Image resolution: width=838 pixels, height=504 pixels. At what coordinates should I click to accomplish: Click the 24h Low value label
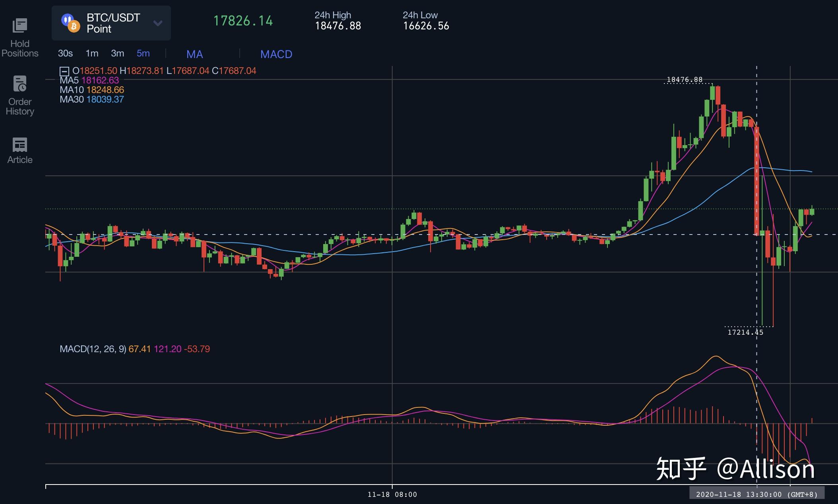click(426, 26)
